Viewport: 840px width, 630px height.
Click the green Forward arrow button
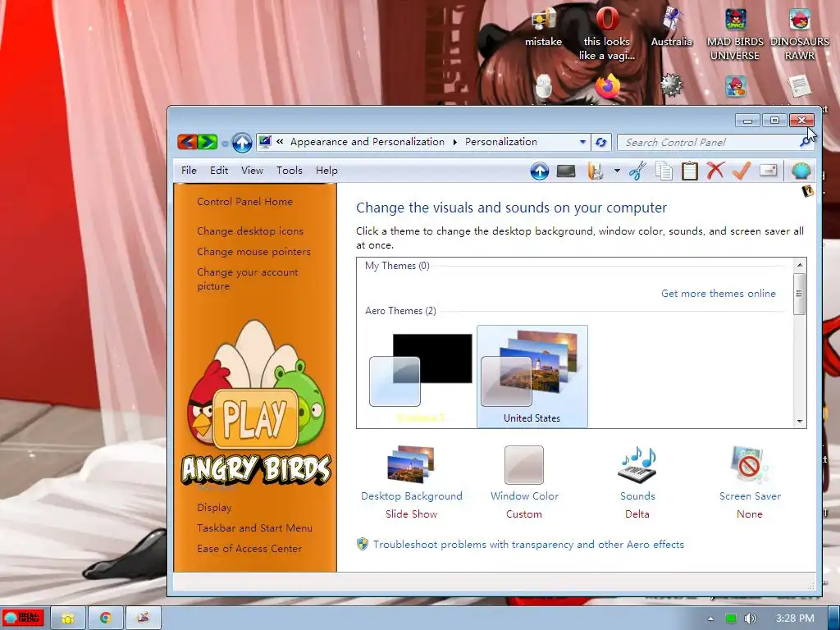point(208,142)
